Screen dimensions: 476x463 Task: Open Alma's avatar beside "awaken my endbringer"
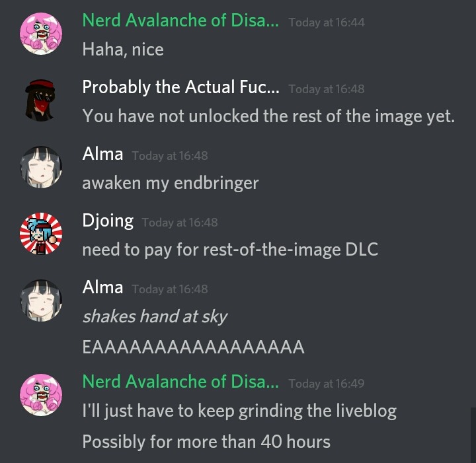pos(41,167)
